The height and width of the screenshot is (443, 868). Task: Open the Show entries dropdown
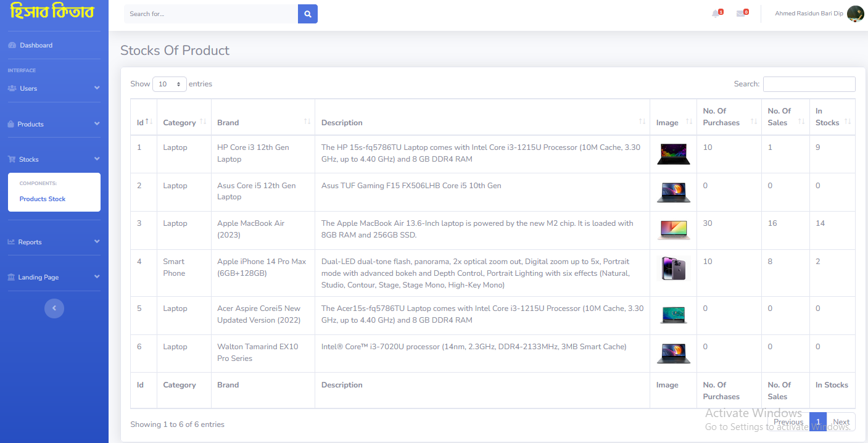(x=169, y=83)
